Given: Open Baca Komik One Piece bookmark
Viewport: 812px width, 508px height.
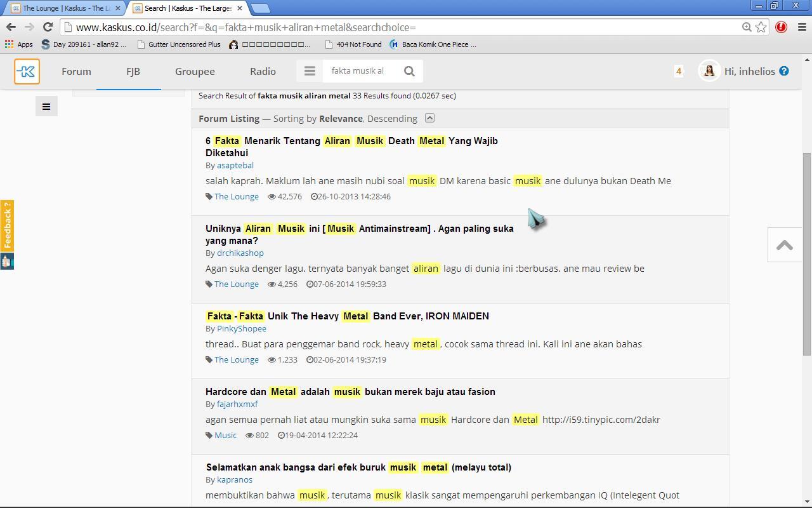Looking at the screenshot, I should pos(433,44).
